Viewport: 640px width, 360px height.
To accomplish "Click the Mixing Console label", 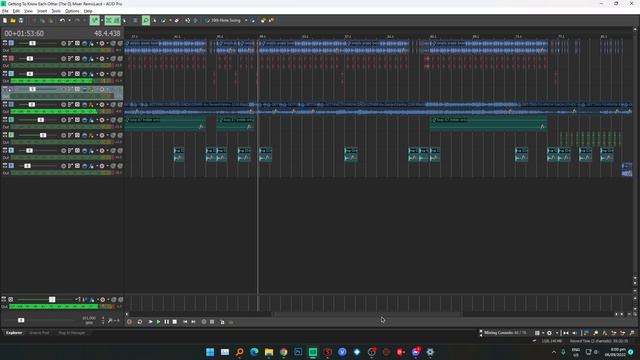I will 505,333.
